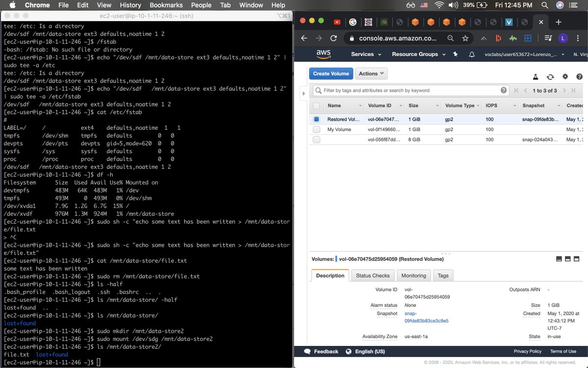
Task: Click the Chrome address bar URL
Action: coord(398,38)
